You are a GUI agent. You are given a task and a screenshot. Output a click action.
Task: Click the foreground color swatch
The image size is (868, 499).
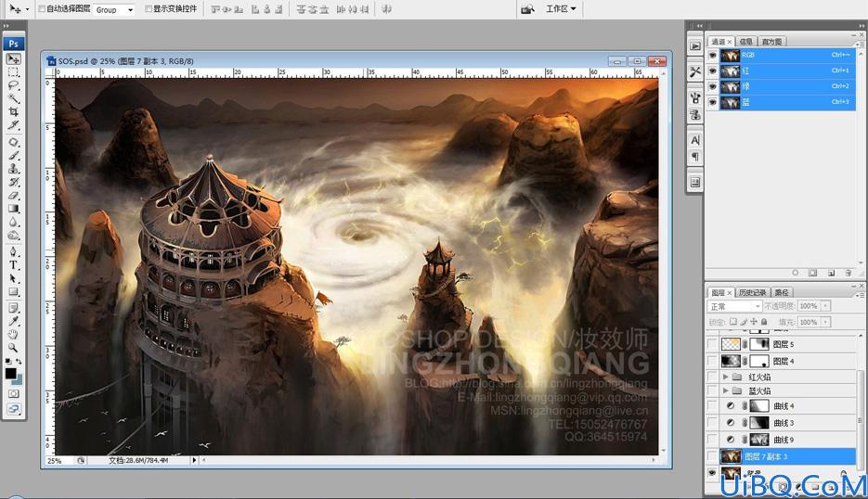[x=10, y=374]
